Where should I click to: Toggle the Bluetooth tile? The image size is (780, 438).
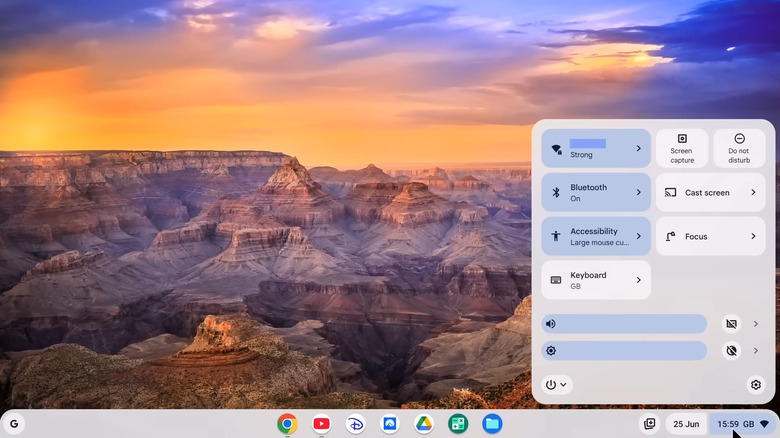point(596,192)
